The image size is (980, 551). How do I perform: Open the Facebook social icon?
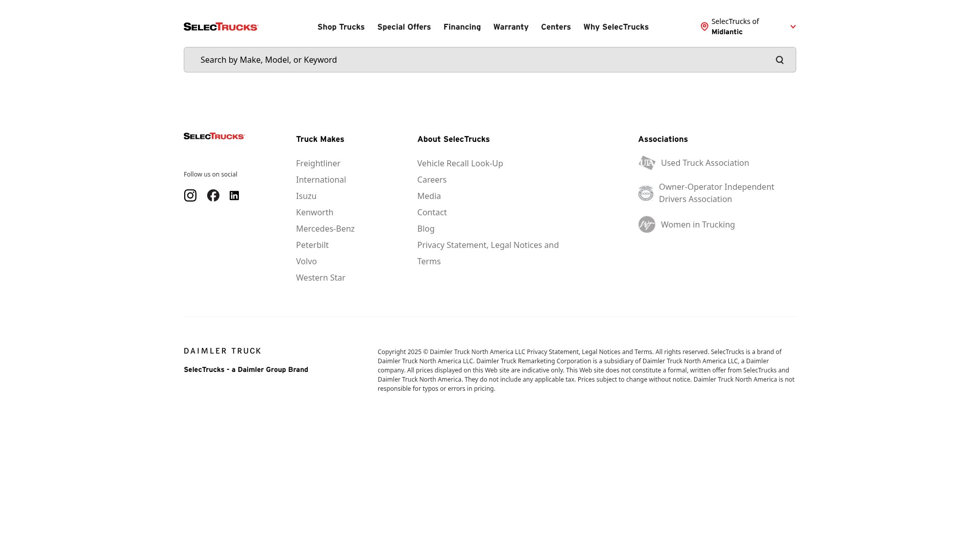pos(213,195)
